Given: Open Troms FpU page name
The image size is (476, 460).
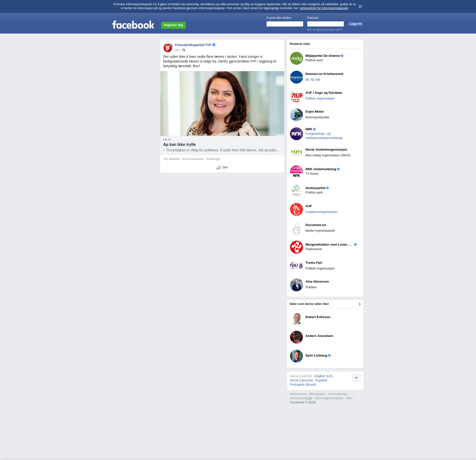Looking at the screenshot, I should [314, 263].
